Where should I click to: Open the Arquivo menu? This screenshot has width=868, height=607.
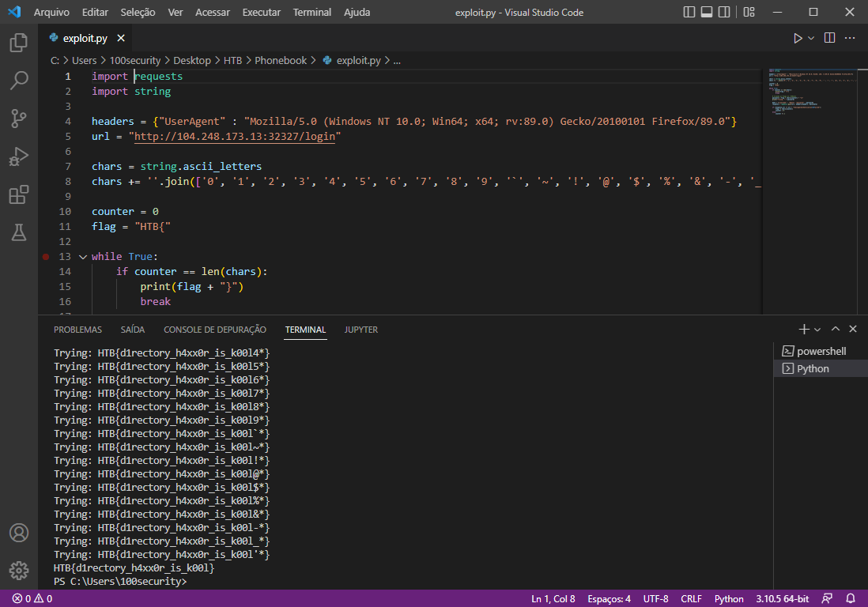(x=51, y=12)
